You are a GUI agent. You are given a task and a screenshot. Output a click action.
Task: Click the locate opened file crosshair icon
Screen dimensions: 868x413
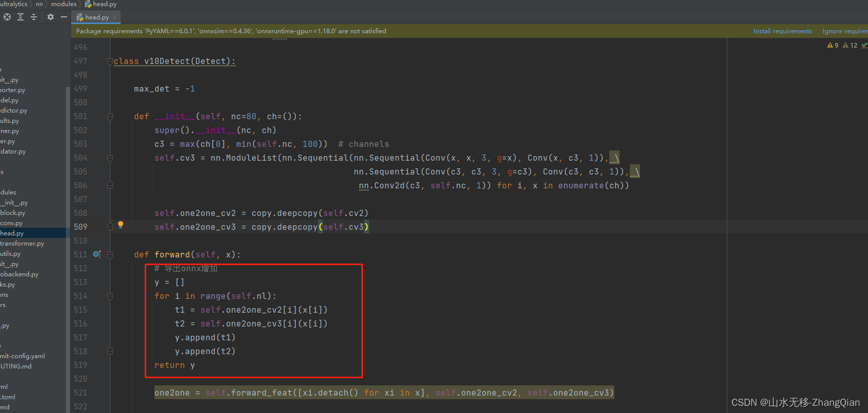click(7, 17)
